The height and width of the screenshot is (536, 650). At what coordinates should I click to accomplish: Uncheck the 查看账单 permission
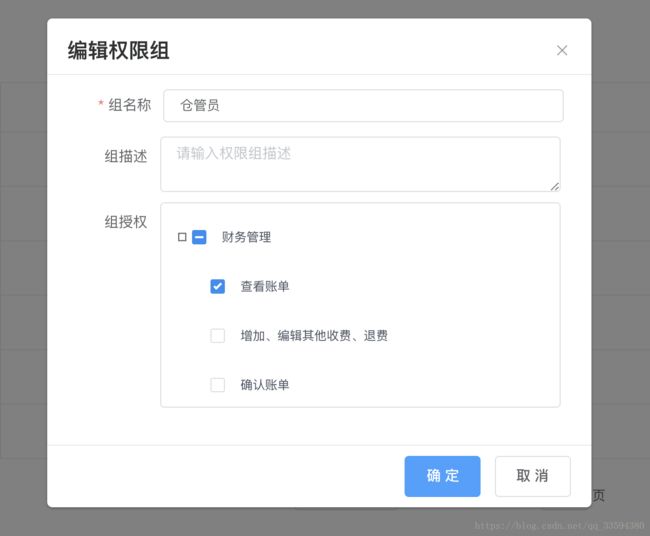click(218, 286)
